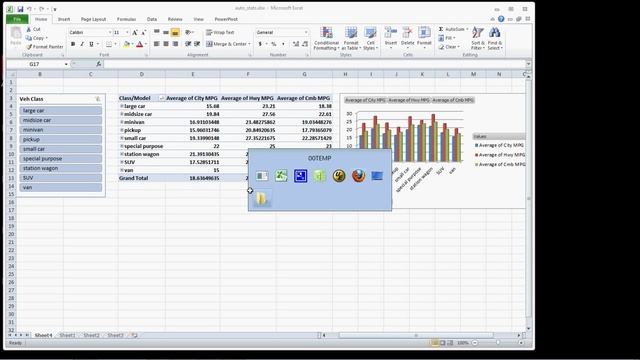Cut the selection

[x=33, y=29]
